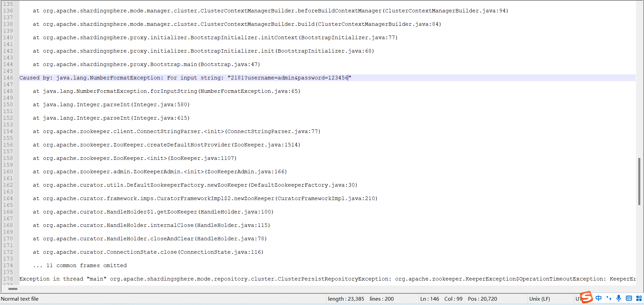Click the 'Normal text file' status entry
644x305 pixels.
pyautogui.click(x=20, y=299)
